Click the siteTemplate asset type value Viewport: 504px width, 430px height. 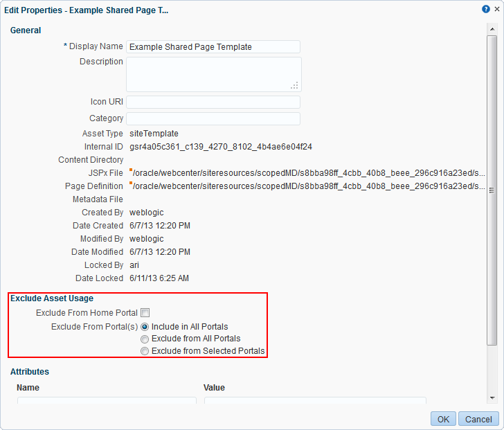(x=154, y=134)
